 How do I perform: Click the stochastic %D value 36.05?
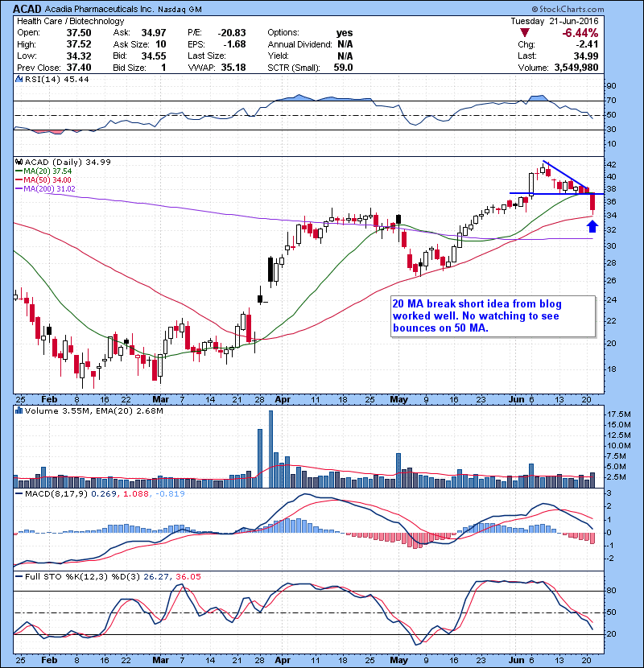point(188,577)
